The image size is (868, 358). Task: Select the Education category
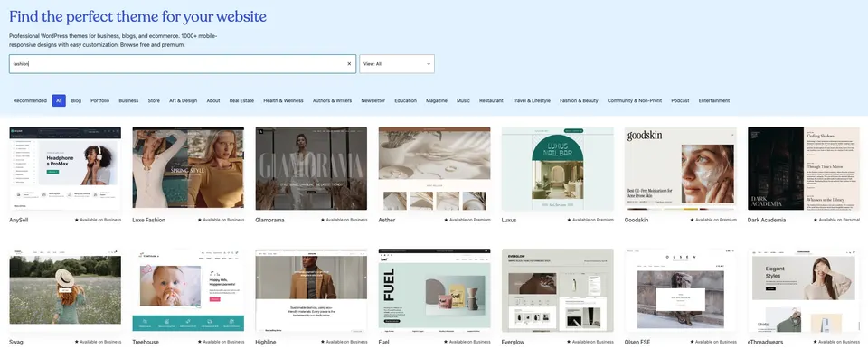[406, 100]
